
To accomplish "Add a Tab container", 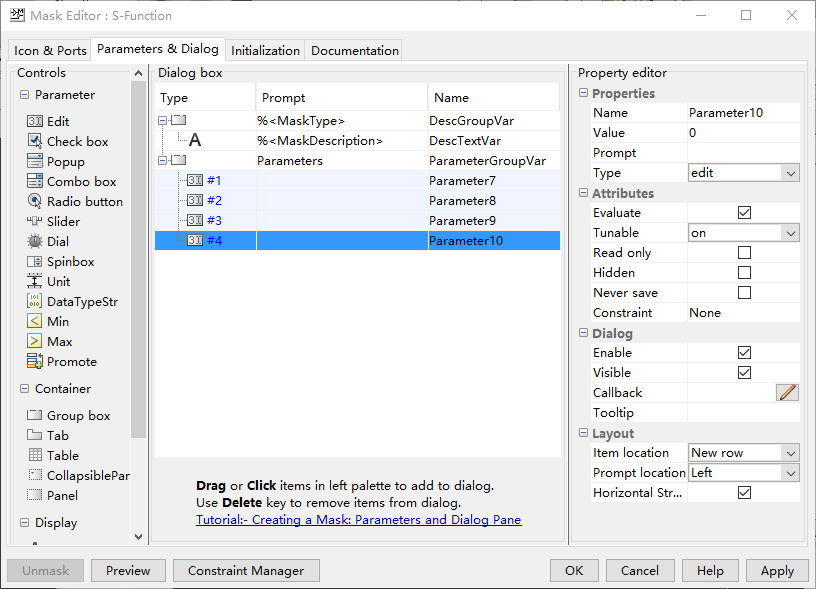I will pyautogui.click(x=48, y=436).
